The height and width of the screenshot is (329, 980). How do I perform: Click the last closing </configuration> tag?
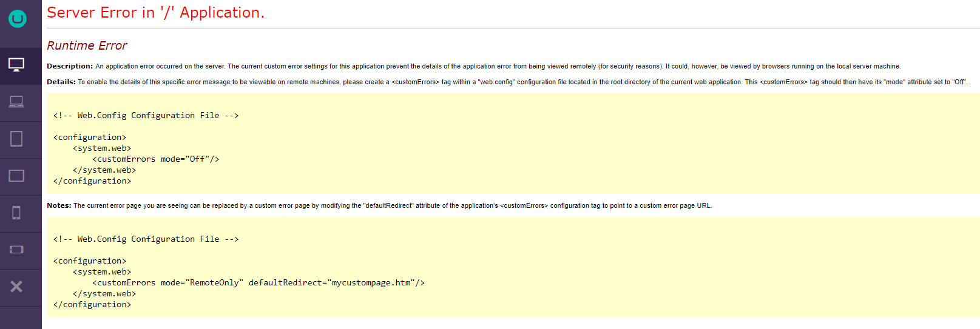click(92, 305)
